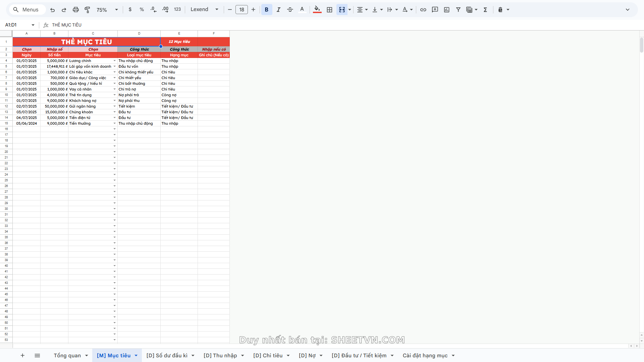This screenshot has width=644, height=362.
Task: Open the Functions sigma menu
Action: click(485, 10)
